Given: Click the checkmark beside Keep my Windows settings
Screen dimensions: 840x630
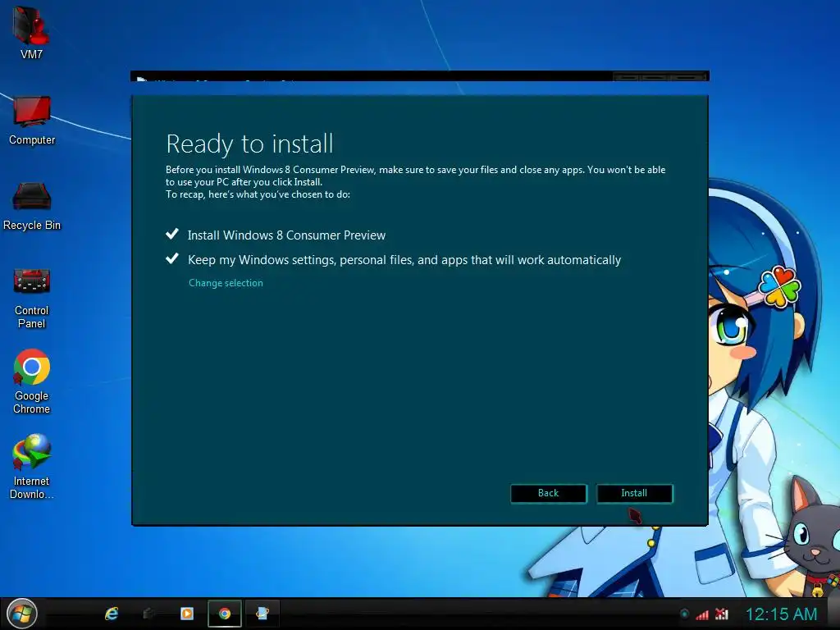Looking at the screenshot, I should [x=172, y=258].
